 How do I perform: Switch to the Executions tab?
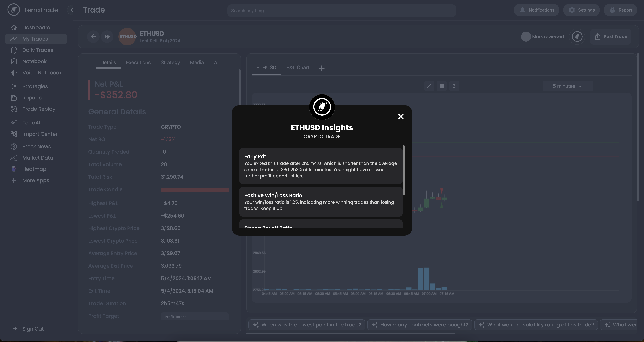pyautogui.click(x=138, y=62)
